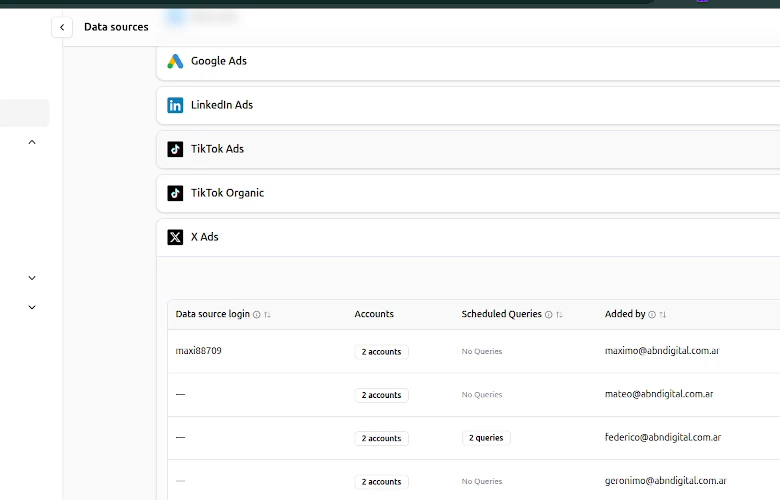Image resolution: width=780 pixels, height=500 pixels.
Task: Expand the Google Ads data source
Action: (x=468, y=61)
